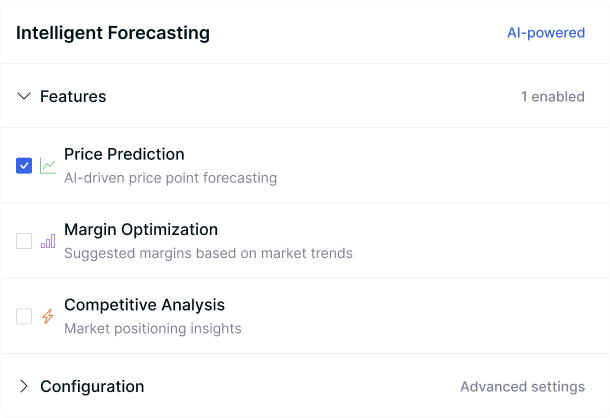This screenshot has height=418, width=610.
Task: Enable the Margin Optimization checkbox
Action: pyautogui.click(x=24, y=241)
